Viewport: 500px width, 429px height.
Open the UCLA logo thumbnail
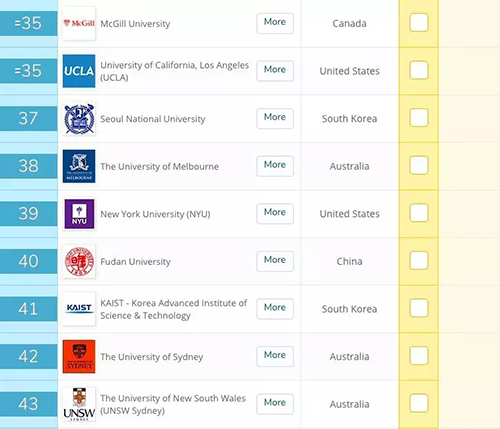click(79, 71)
